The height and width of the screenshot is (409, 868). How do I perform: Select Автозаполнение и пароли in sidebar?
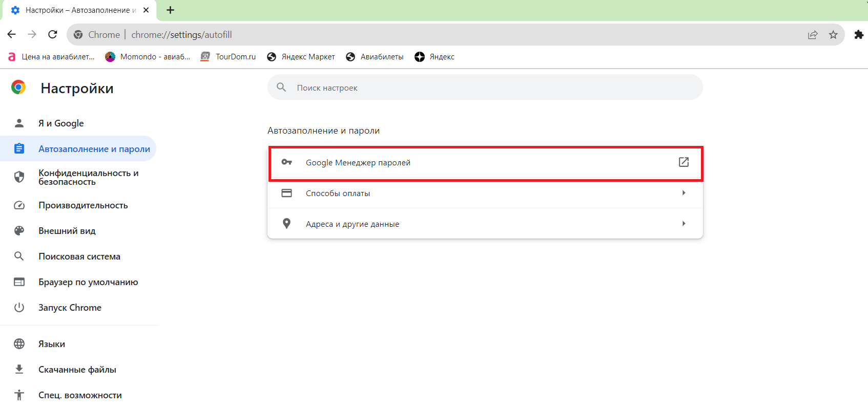pyautogui.click(x=78, y=148)
